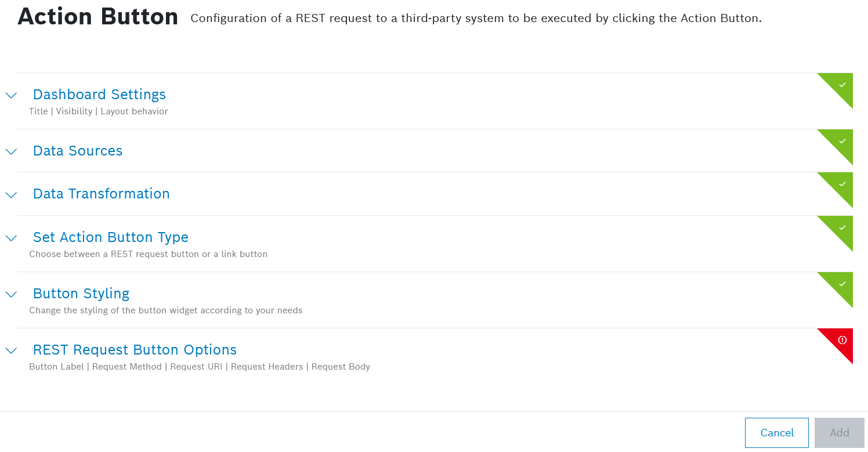Expand REST Request Button Options chevron
The height and width of the screenshot is (452, 868).
pyautogui.click(x=11, y=350)
